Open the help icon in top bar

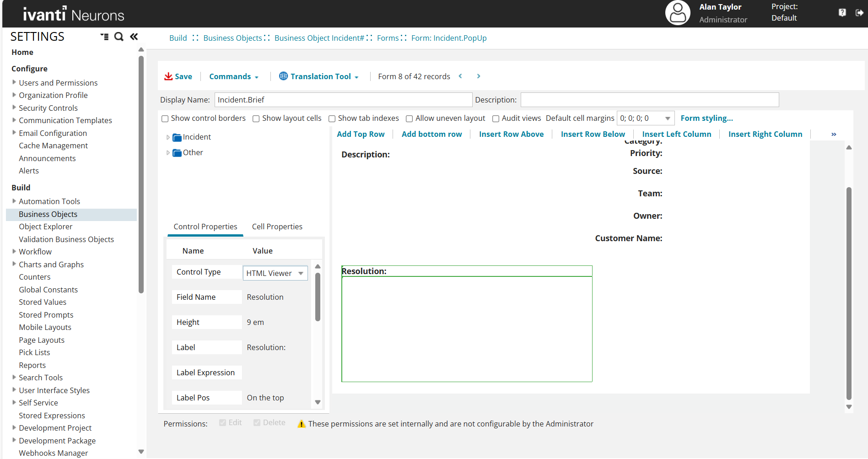pos(842,13)
